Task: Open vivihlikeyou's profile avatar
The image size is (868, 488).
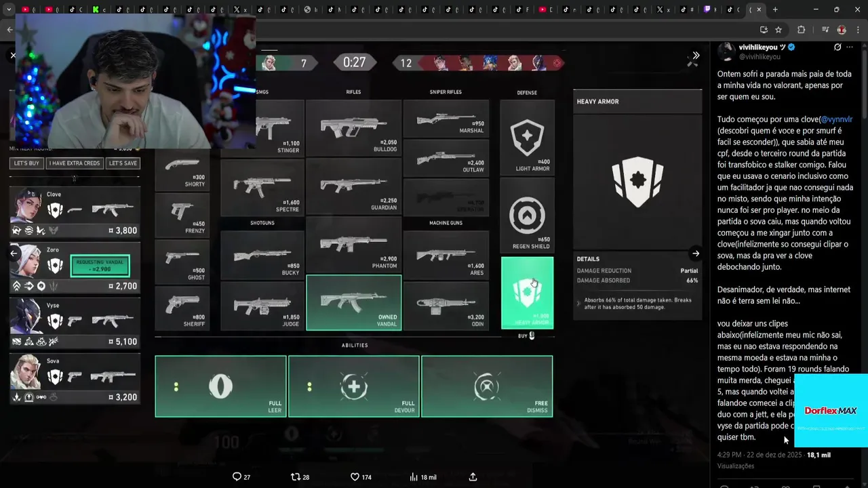Action: [x=726, y=52]
